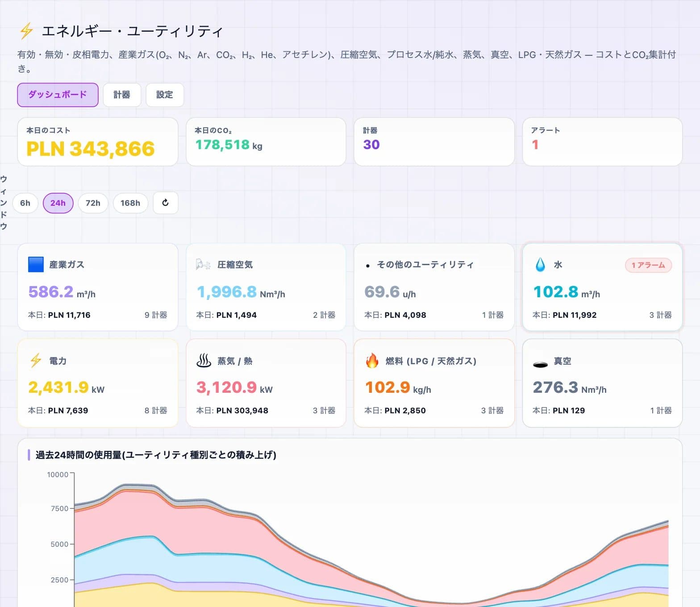Click the black hole icon on 真空 card
This screenshot has height=607, width=700.
(540, 365)
